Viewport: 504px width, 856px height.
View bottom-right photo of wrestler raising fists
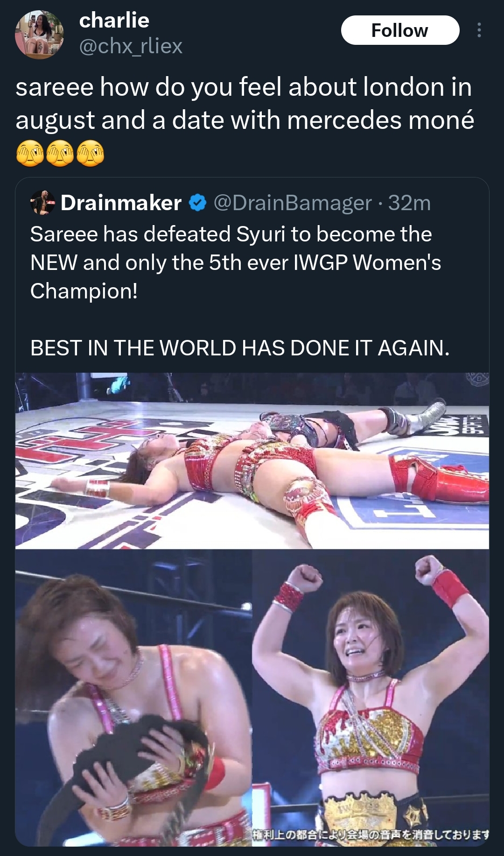click(x=371, y=698)
